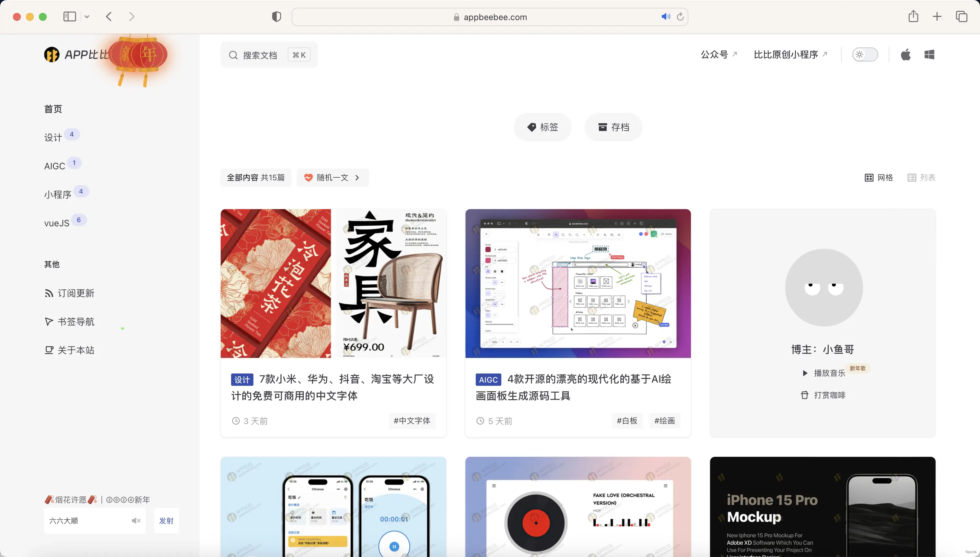
Task: Mute tab audio from the address bar
Action: 665,17
